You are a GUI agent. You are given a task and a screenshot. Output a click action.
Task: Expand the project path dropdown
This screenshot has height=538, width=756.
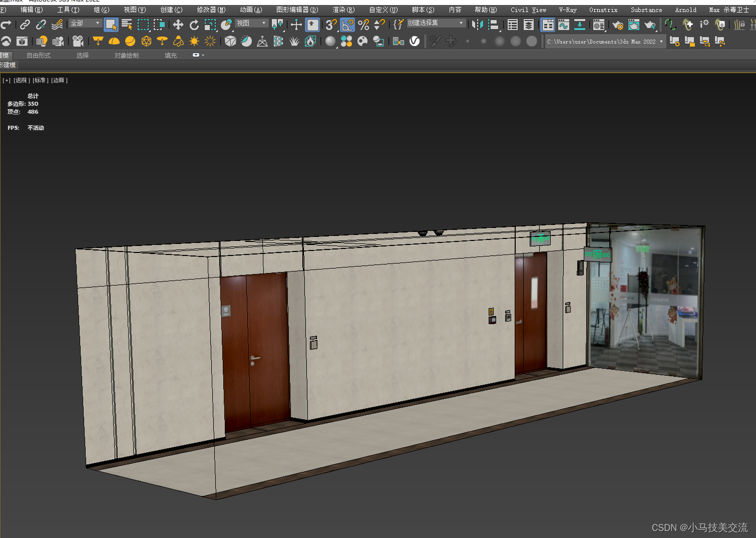tap(661, 42)
